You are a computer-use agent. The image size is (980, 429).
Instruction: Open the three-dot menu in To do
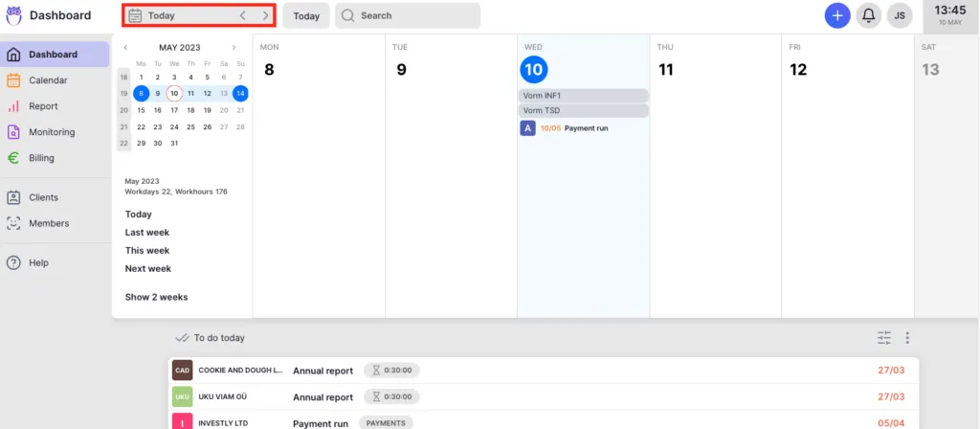tap(907, 338)
